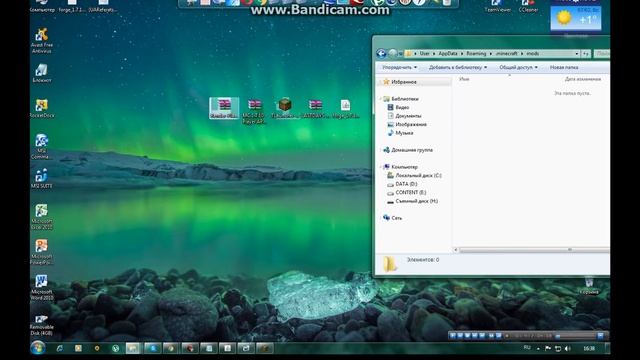Show hidden tray icons arrow
This screenshot has width=640, height=360.
[x=538, y=349]
